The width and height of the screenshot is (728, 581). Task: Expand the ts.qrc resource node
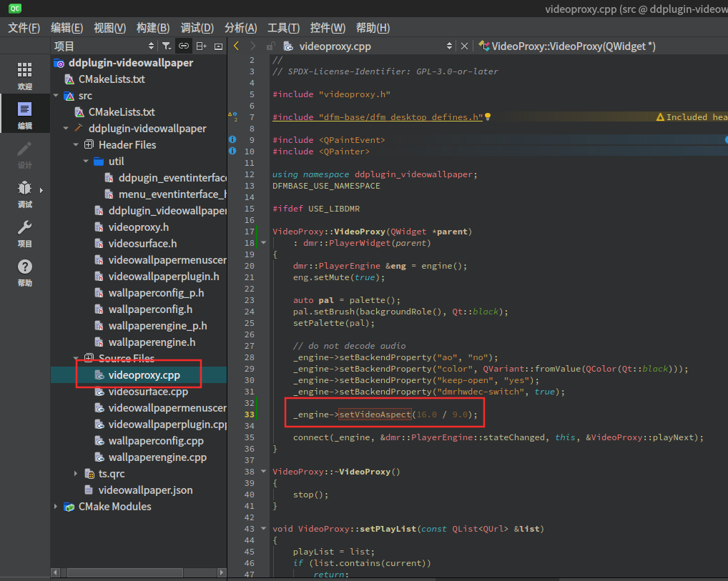pos(76,473)
